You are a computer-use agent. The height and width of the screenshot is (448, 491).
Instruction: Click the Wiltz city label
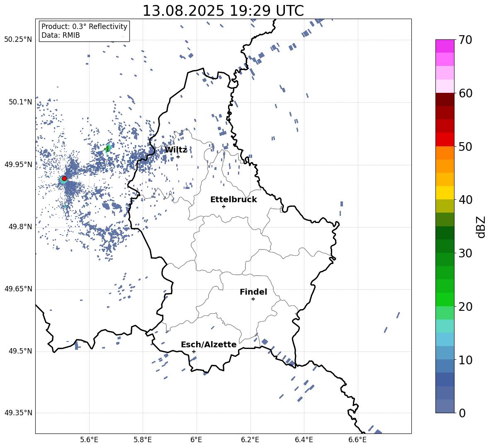pos(176,150)
